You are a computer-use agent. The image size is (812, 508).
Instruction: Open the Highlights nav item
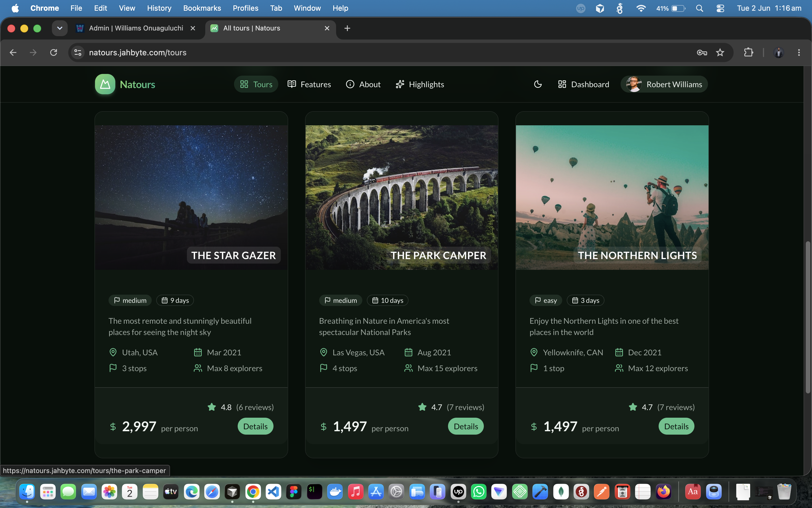click(420, 84)
